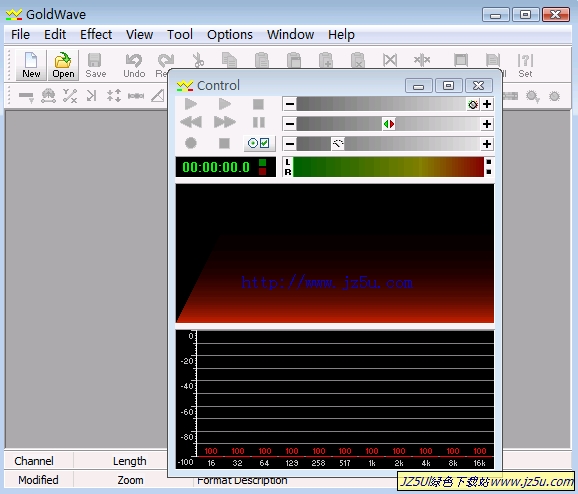Pause playback in Control window
This screenshot has height=494, width=578.
click(259, 122)
